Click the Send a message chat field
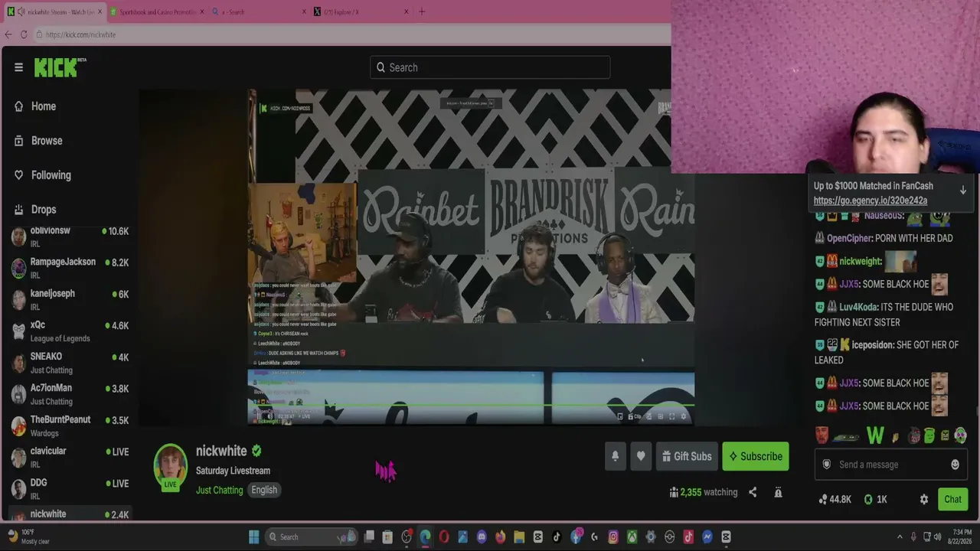This screenshot has height=551, width=980. tap(890, 465)
